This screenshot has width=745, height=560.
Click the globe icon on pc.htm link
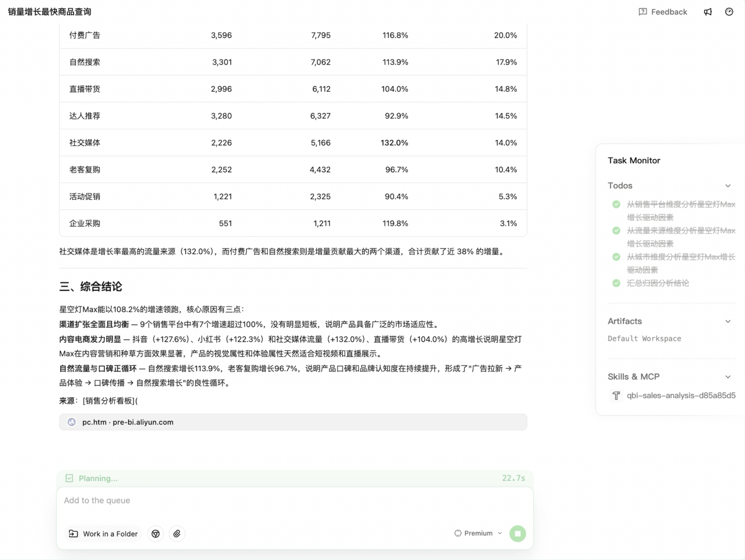point(71,422)
